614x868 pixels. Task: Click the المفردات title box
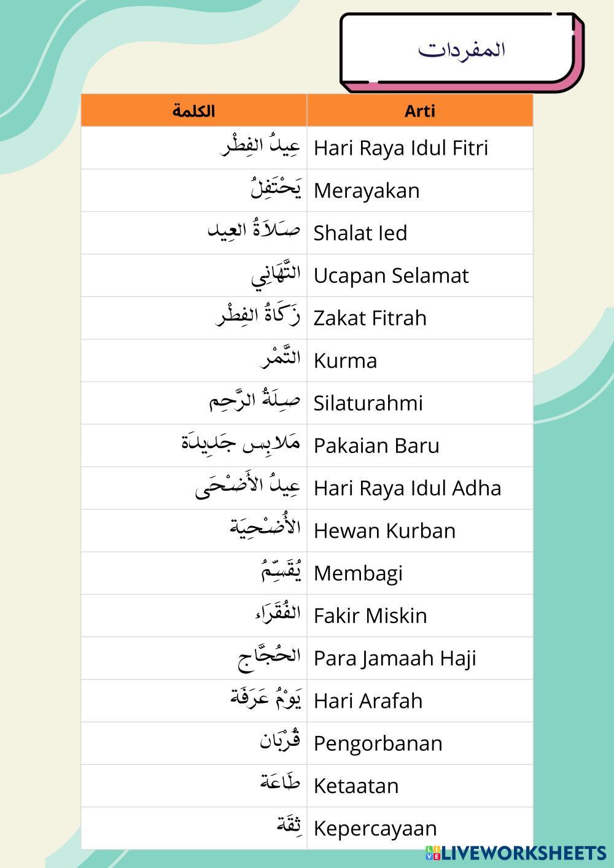click(x=461, y=50)
